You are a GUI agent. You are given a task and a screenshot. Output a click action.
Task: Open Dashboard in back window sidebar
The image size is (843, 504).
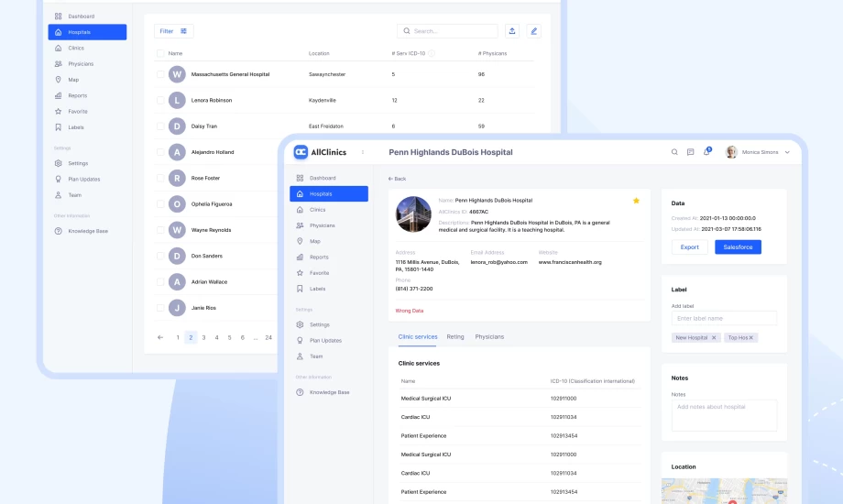pyautogui.click(x=87, y=16)
